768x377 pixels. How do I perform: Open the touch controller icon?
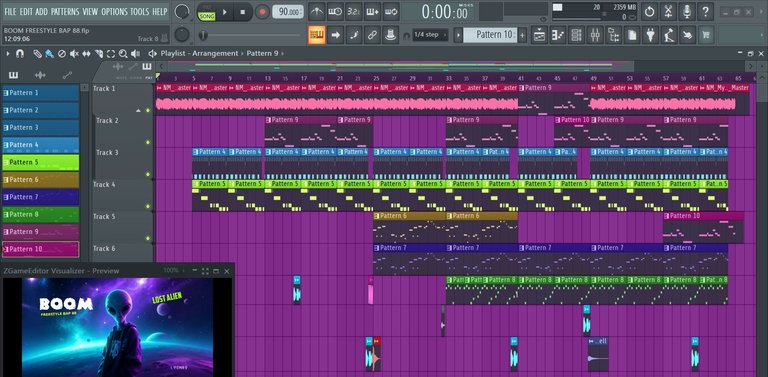pyautogui.click(x=688, y=35)
